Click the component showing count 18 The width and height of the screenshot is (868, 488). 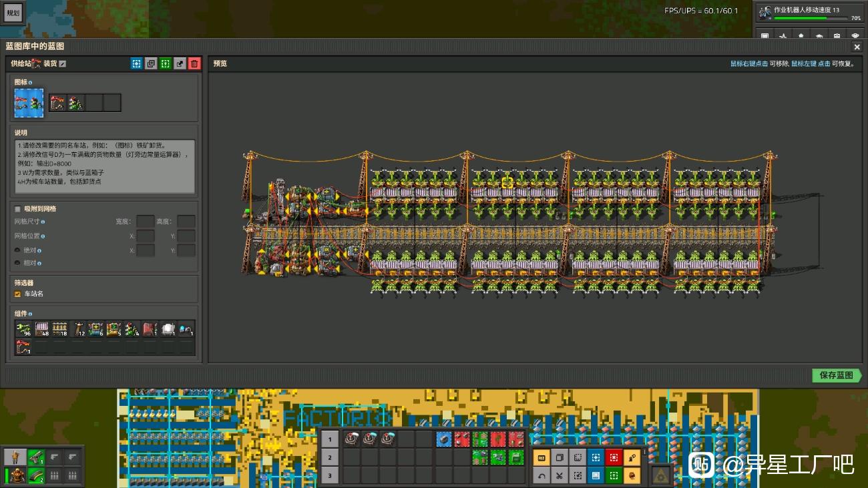60,329
